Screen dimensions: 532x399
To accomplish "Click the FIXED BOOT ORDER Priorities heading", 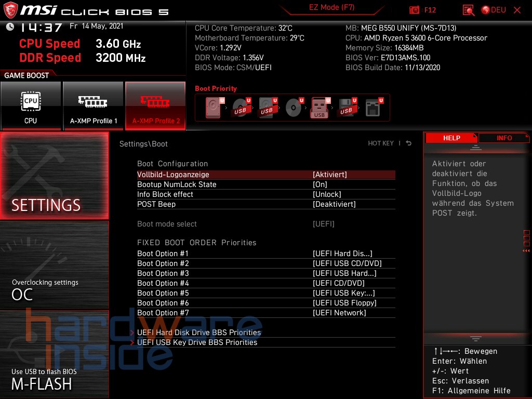I will [197, 243].
